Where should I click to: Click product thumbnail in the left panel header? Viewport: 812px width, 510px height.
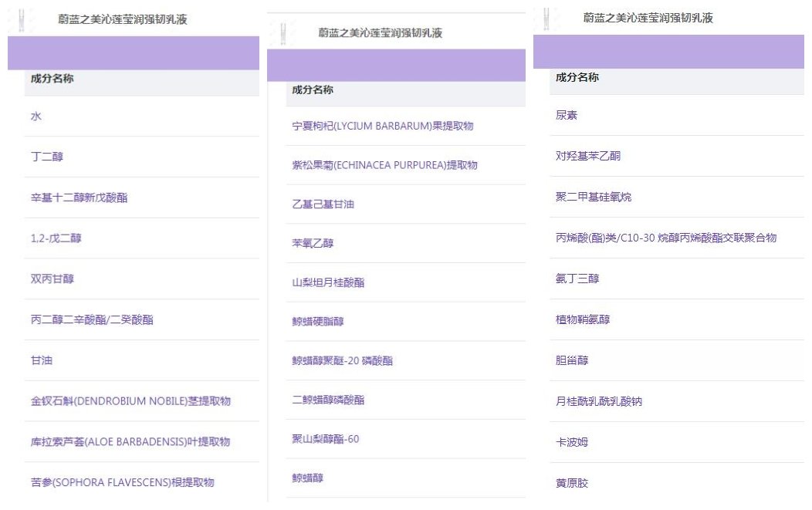[x=21, y=19]
